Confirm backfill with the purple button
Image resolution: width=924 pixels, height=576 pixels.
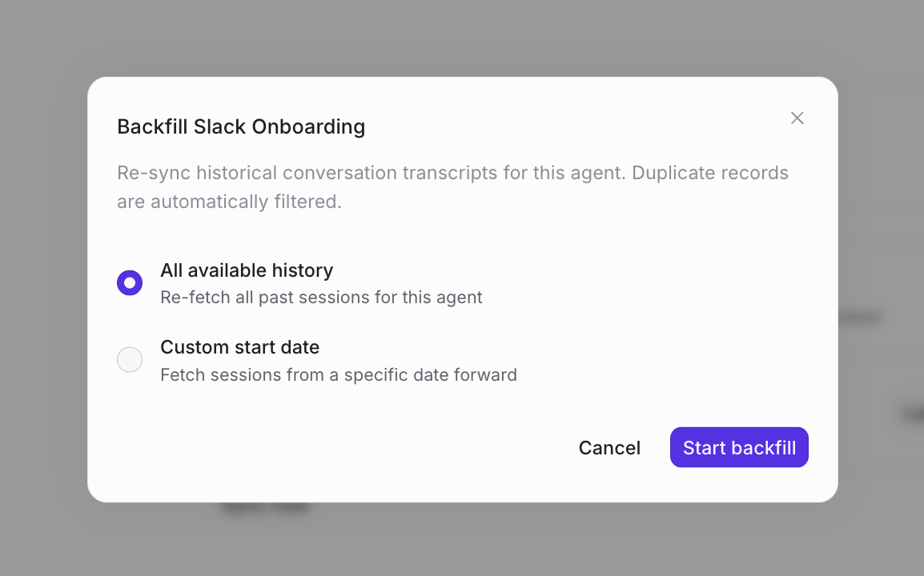(x=738, y=447)
